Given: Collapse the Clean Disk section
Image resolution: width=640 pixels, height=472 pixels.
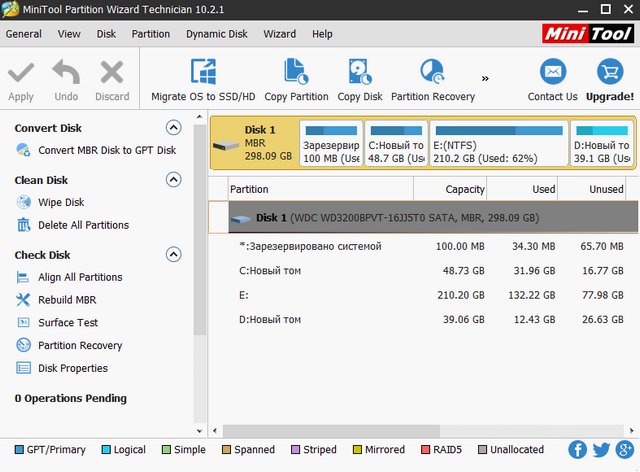Looking at the screenshot, I should pyautogui.click(x=173, y=180).
